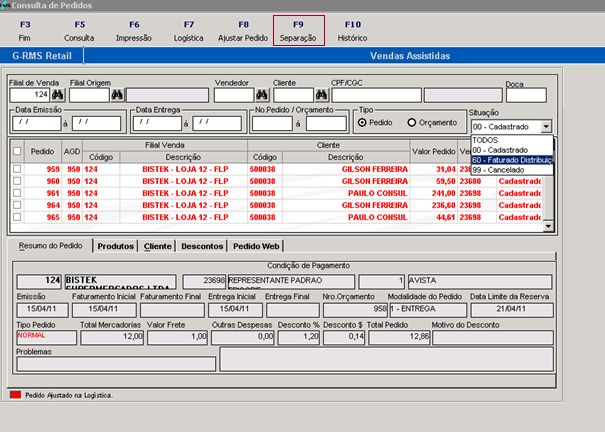Screen dimensions: 605x432
Task: Click F8 Ajustar Pedido button
Action: [x=244, y=30]
